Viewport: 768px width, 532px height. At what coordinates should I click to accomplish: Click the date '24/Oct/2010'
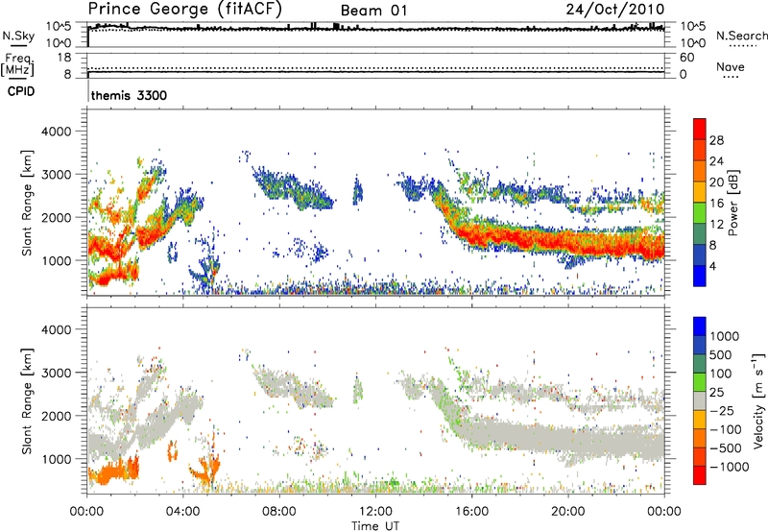pos(615,10)
